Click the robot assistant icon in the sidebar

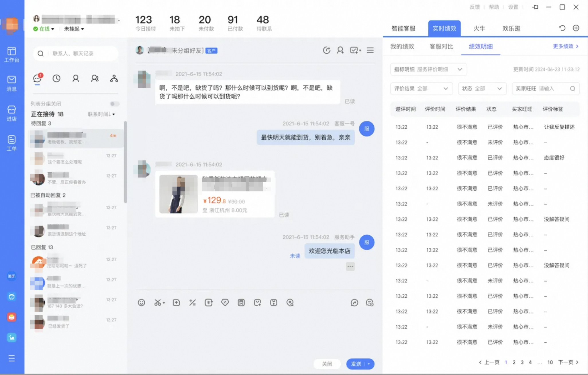tap(11, 296)
